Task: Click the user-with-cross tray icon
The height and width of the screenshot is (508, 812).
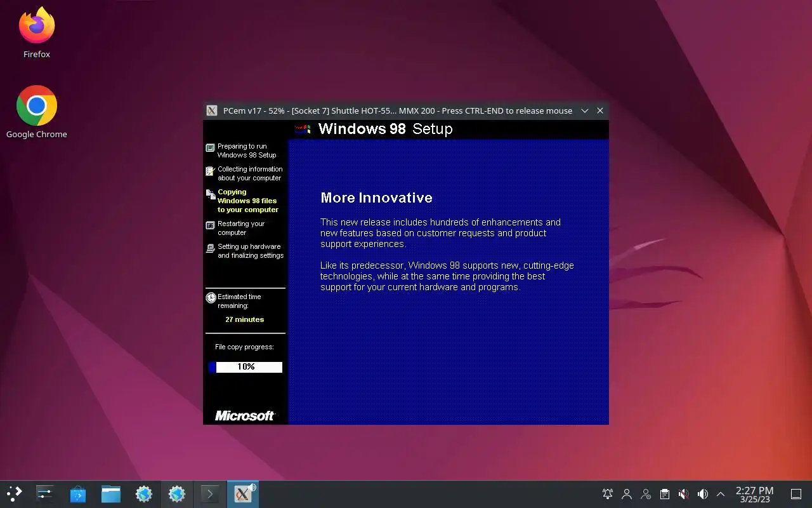Action: (x=646, y=494)
